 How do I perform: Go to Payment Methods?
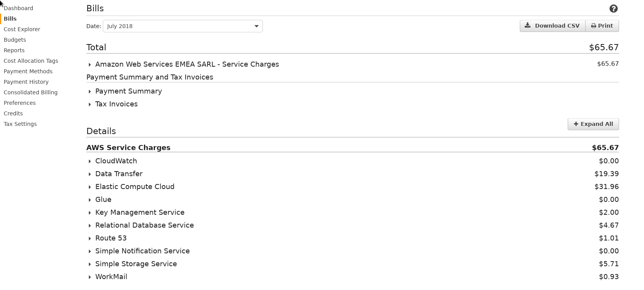coord(28,71)
